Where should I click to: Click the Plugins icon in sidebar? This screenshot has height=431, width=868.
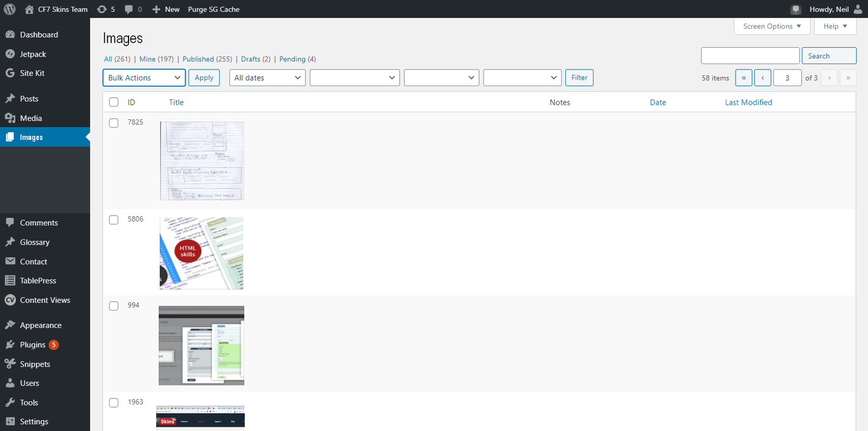(x=10, y=345)
